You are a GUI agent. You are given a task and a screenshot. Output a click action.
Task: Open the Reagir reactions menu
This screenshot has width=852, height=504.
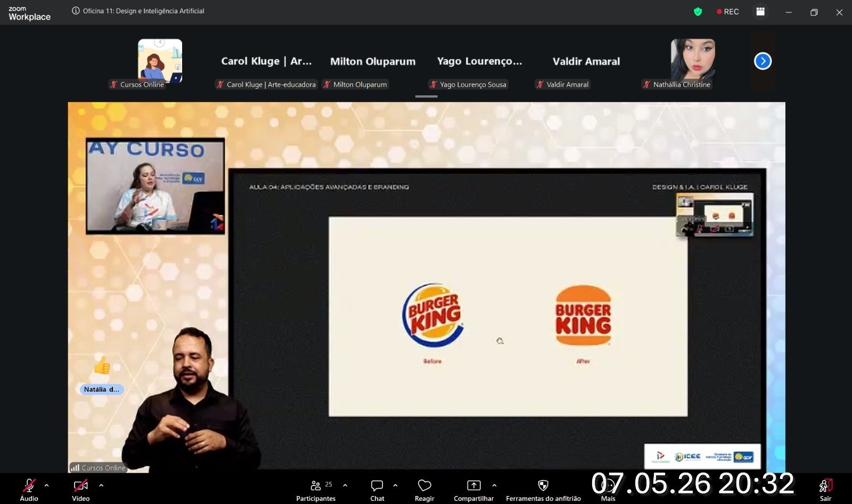[x=424, y=490]
